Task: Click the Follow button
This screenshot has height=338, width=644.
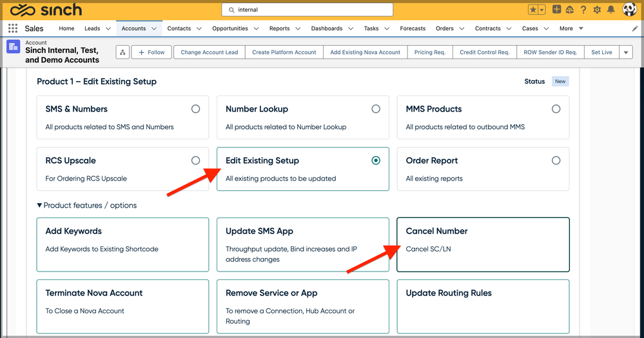Action: [151, 52]
